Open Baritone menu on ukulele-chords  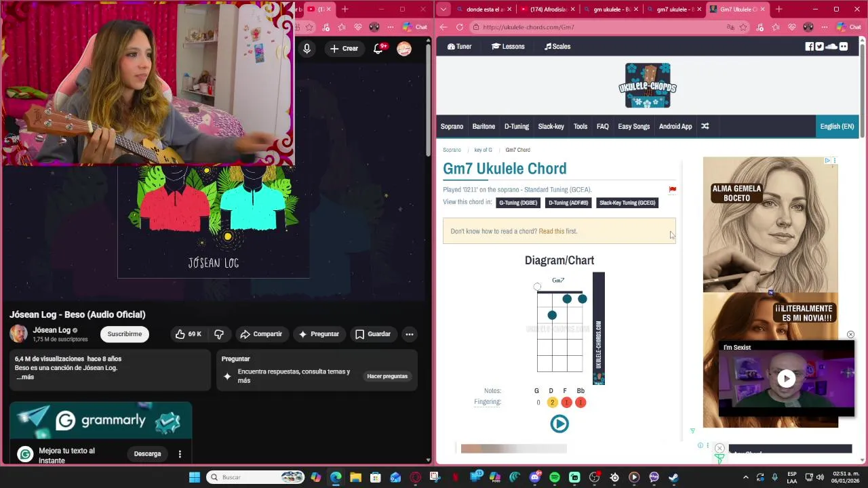click(484, 126)
